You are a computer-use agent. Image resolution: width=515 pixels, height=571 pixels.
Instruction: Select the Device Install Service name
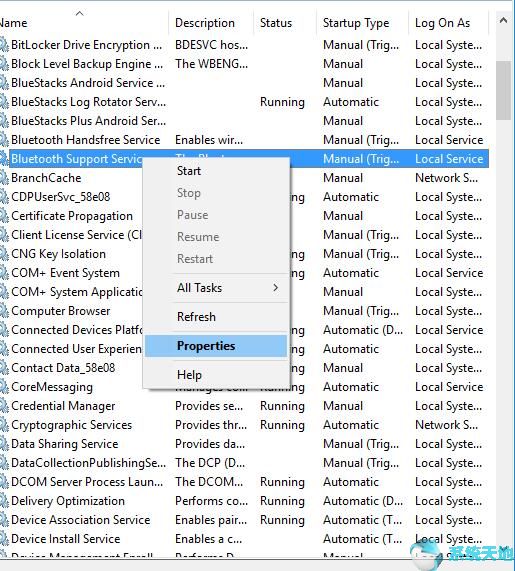coord(66,539)
